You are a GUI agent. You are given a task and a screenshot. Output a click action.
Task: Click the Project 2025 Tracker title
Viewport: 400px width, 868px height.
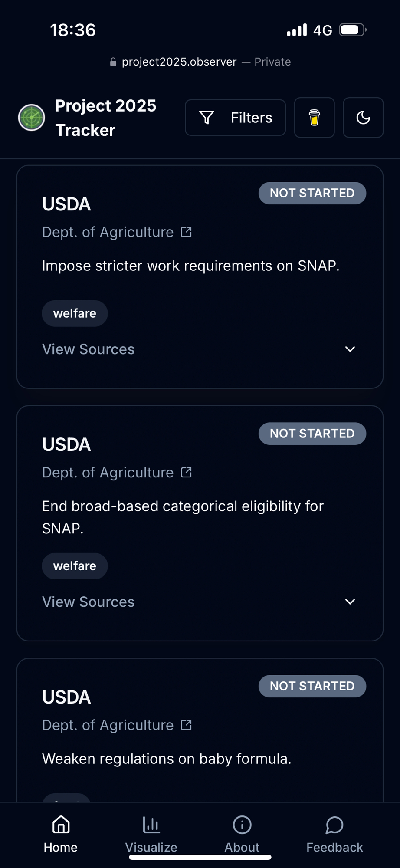105,118
